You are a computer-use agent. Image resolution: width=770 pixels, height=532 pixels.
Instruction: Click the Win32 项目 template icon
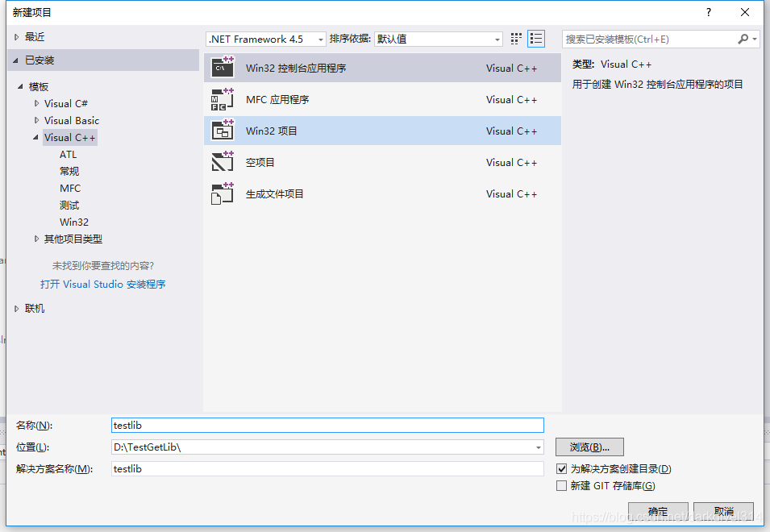pos(223,131)
